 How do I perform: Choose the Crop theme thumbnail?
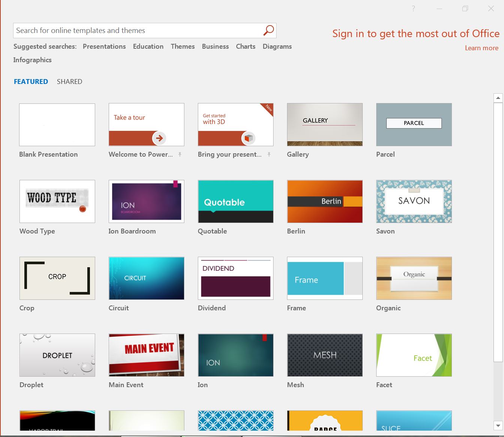tap(57, 278)
